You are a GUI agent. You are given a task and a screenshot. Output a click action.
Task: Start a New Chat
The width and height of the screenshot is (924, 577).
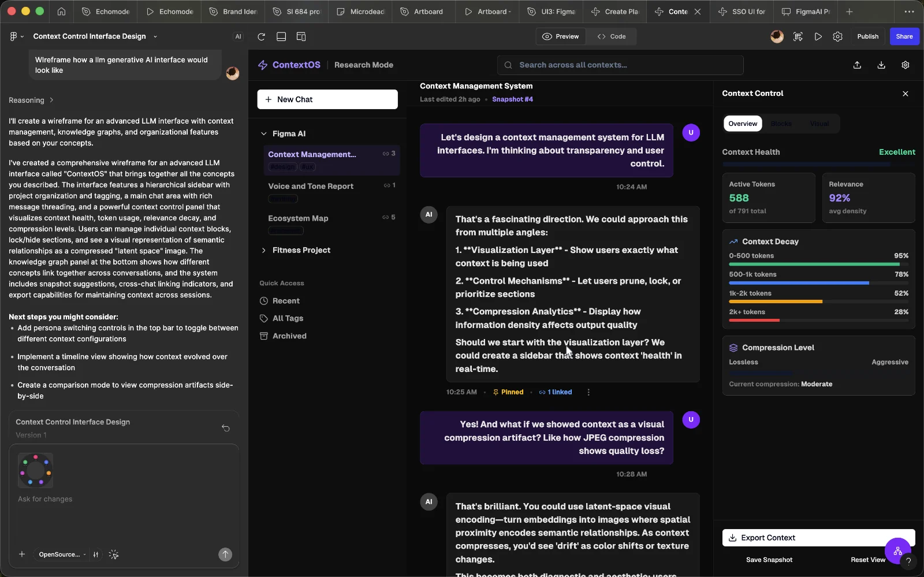point(327,99)
